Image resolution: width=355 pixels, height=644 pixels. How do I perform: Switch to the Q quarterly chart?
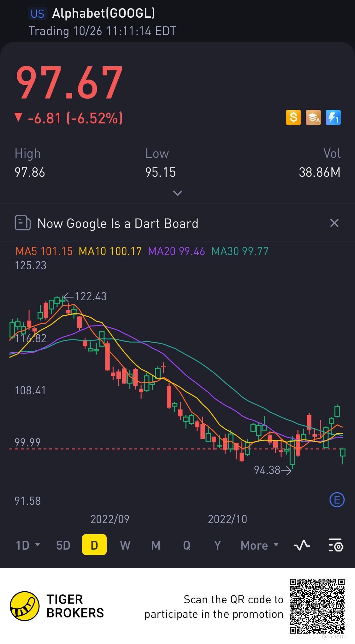click(x=186, y=545)
